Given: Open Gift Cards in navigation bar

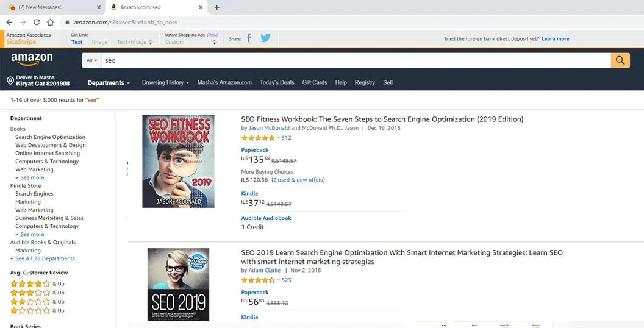Looking at the screenshot, I should click(315, 82).
